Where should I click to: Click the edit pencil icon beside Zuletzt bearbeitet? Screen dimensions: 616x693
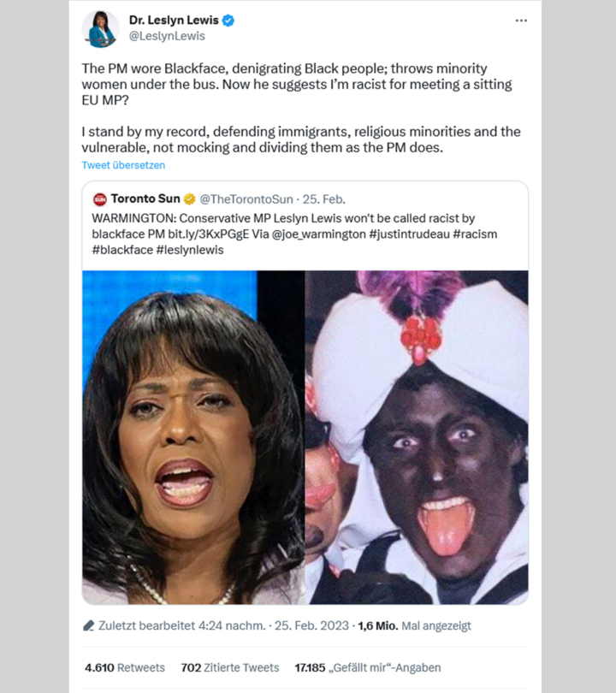88,625
